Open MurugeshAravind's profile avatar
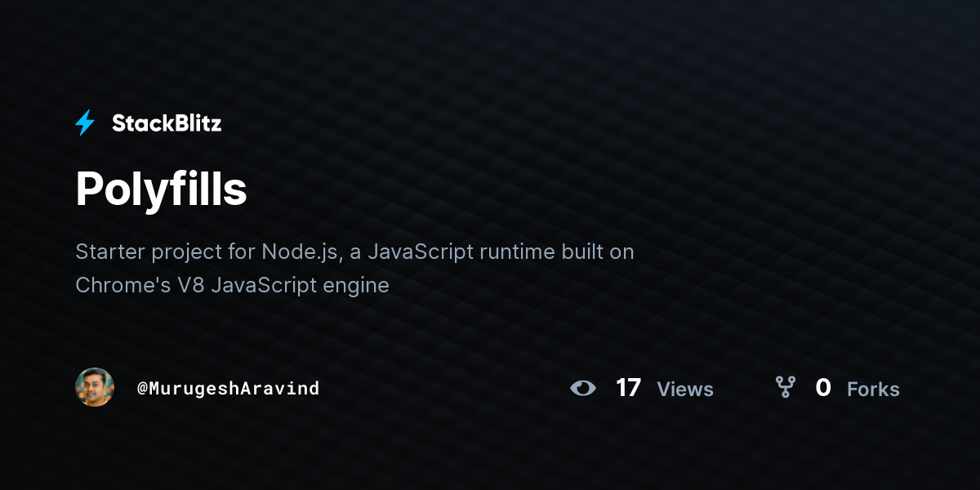This screenshot has width=980, height=490. (x=95, y=387)
